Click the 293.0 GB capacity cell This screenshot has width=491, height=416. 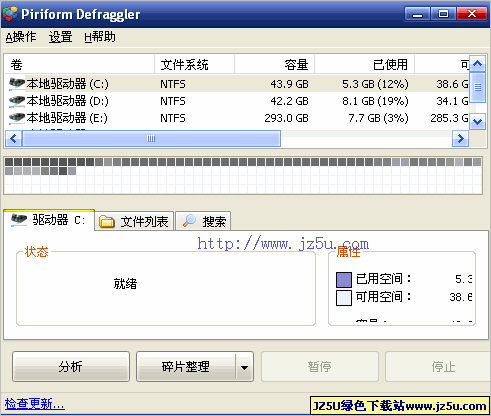286,118
